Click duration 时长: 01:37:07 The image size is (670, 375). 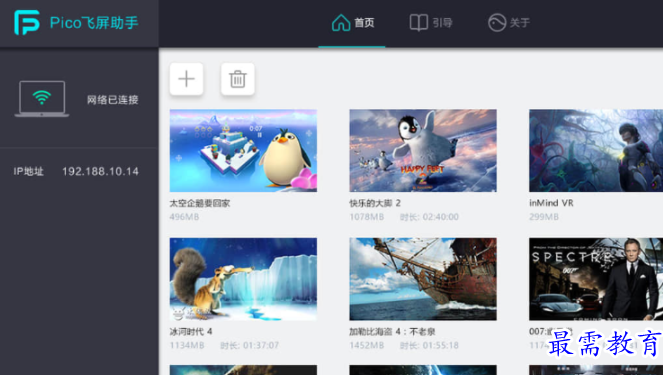[x=250, y=345]
